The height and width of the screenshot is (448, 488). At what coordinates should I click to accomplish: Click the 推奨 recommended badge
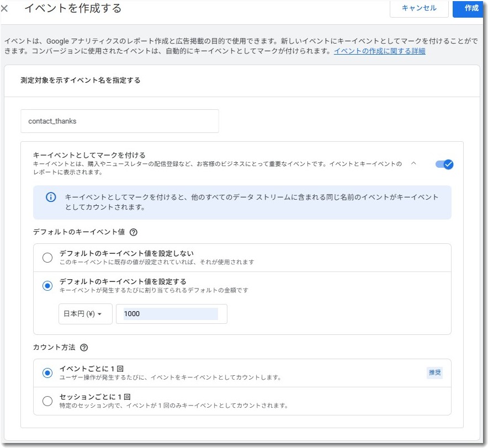pyautogui.click(x=434, y=373)
